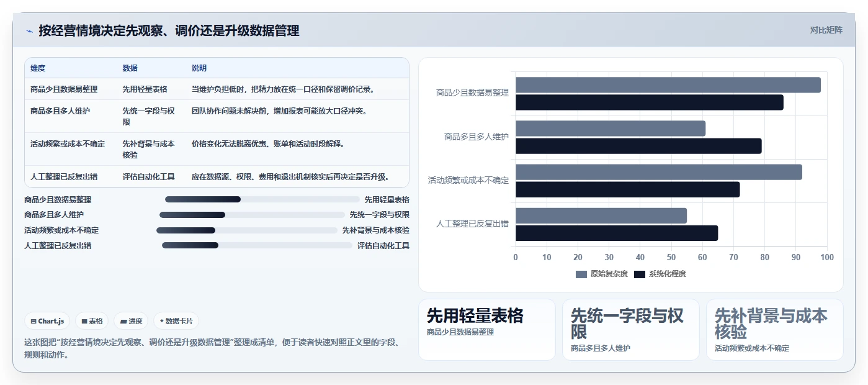Click the page title 按经营情境决定先观察

tap(169, 30)
